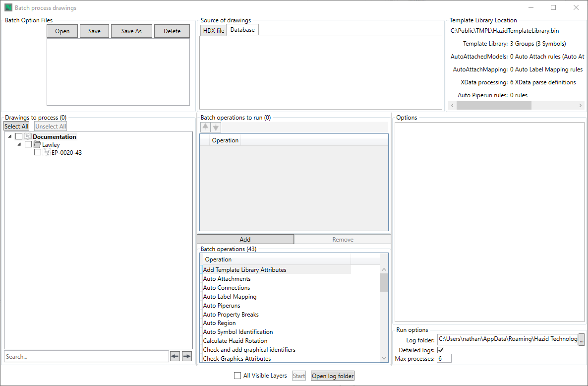
Task: Click the EP-0020-43 drawing icon
Action: (47, 153)
